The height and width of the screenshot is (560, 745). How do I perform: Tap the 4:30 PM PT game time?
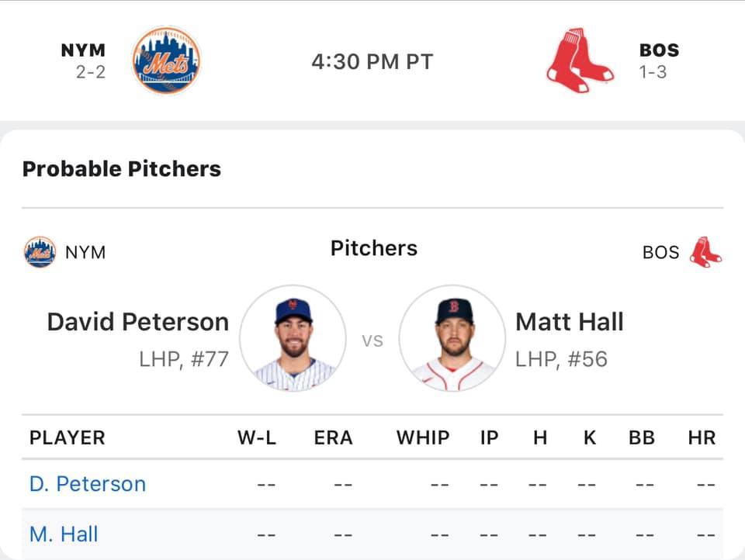[x=372, y=62]
